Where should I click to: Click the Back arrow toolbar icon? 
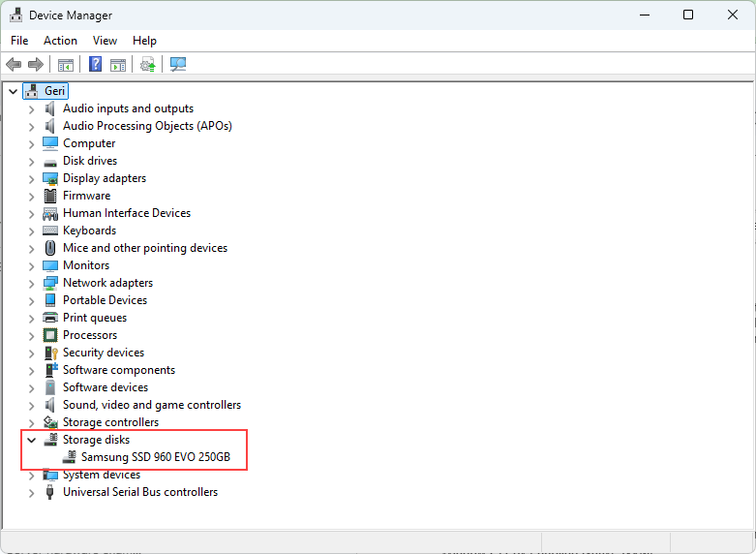point(14,65)
